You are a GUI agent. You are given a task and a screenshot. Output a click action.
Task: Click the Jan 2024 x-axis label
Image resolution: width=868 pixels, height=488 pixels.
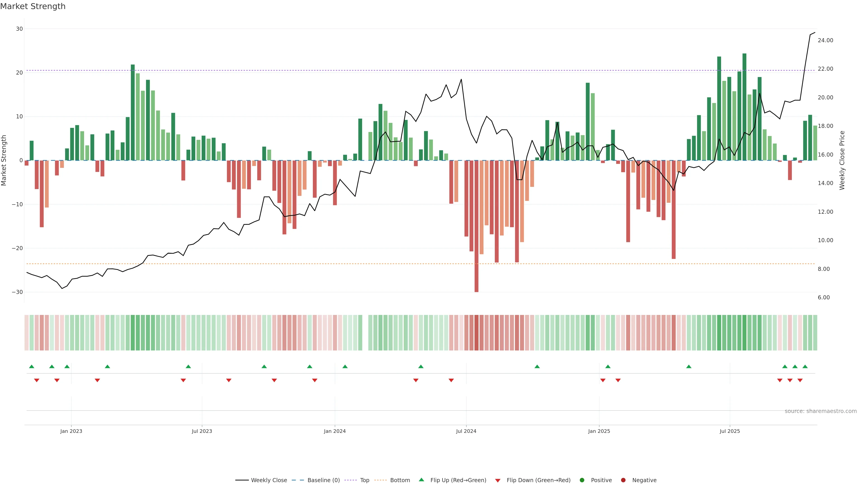(335, 431)
